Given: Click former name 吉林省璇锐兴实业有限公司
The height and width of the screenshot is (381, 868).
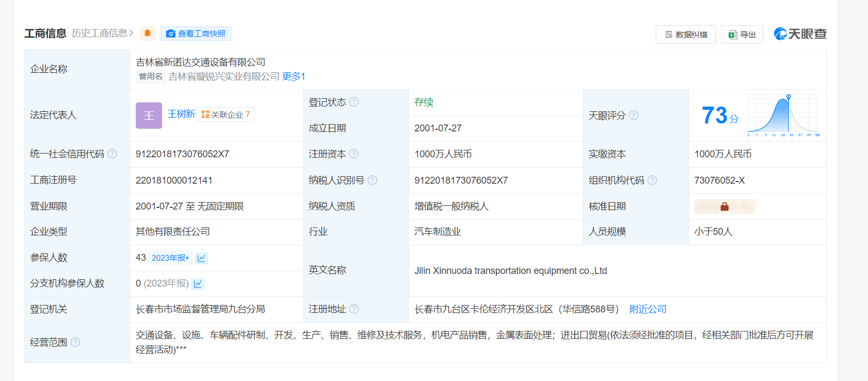Looking at the screenshot, I should 224,77.
